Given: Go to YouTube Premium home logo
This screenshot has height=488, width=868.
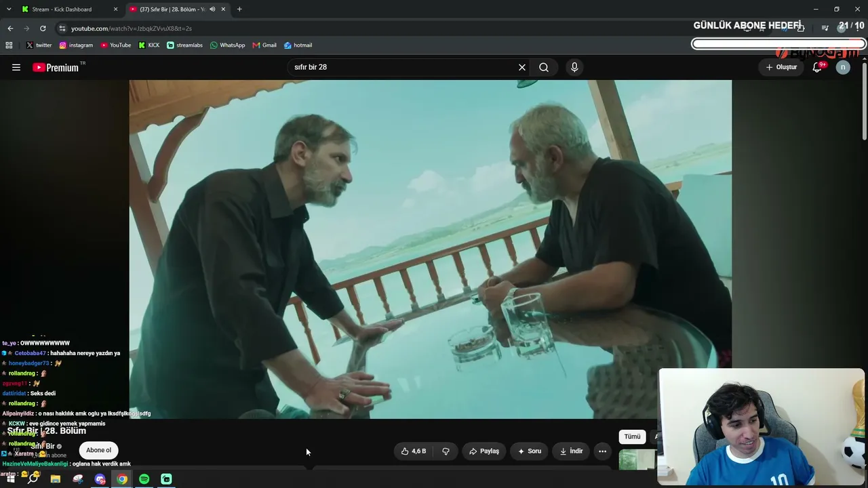Looking at the screenshot, I should (x=56, y=67).
